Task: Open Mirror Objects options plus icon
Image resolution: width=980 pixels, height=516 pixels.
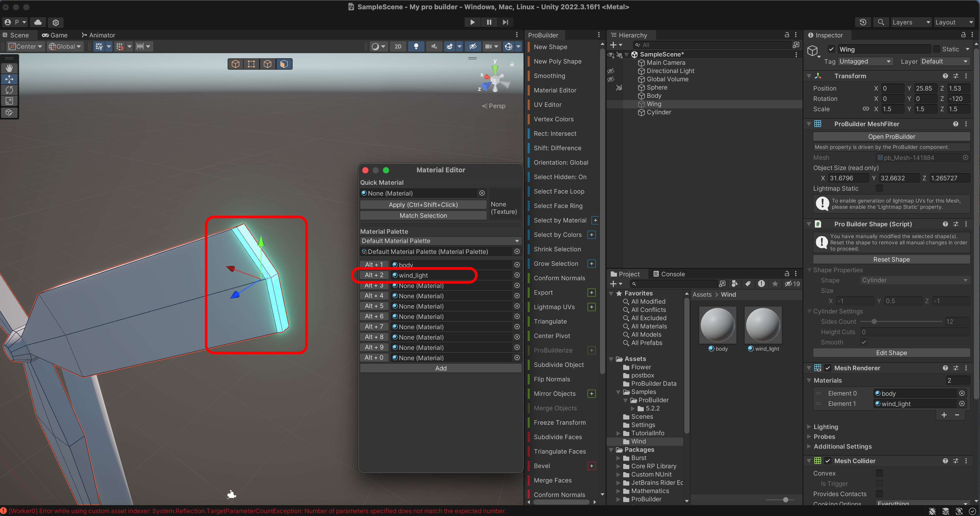Action: coord(592,393)
